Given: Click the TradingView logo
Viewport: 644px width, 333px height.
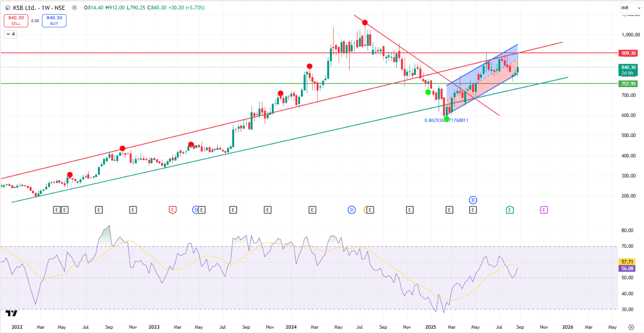Looking at the screenshot, I should click(11, 313).
